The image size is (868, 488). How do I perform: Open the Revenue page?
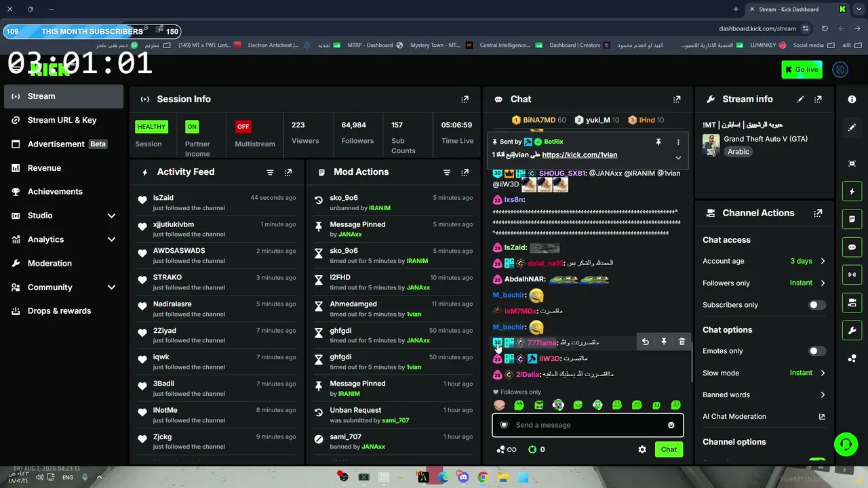64,168
